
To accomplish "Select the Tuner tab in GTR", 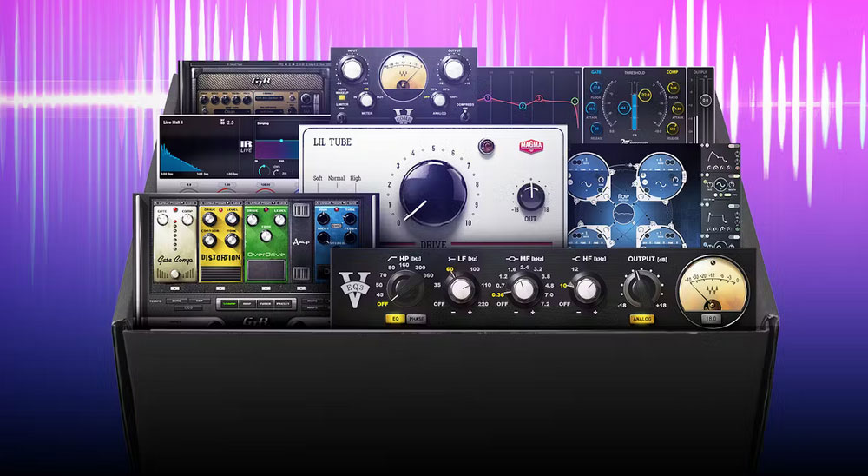I will 264,304.
